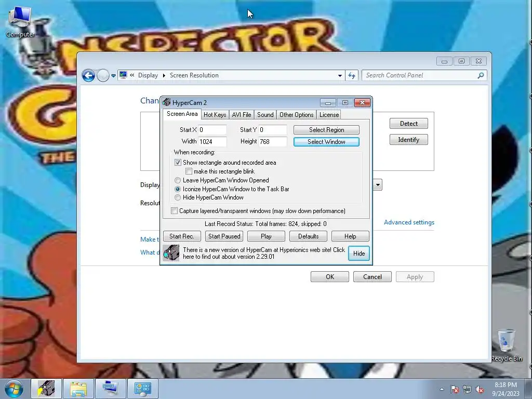Open Windows Explorer from the taskbar
This screenshot has width=532, height=399.
point(78,389)
